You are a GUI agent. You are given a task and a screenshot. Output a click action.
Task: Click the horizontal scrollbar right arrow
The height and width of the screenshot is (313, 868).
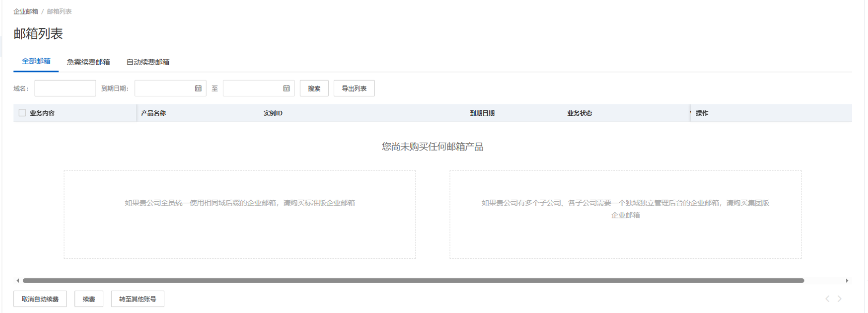click(x=847, y=280)
